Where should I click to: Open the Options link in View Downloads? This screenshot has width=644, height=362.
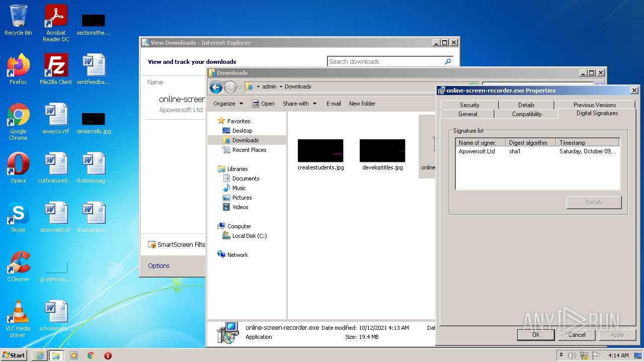[x=158, y=265]
